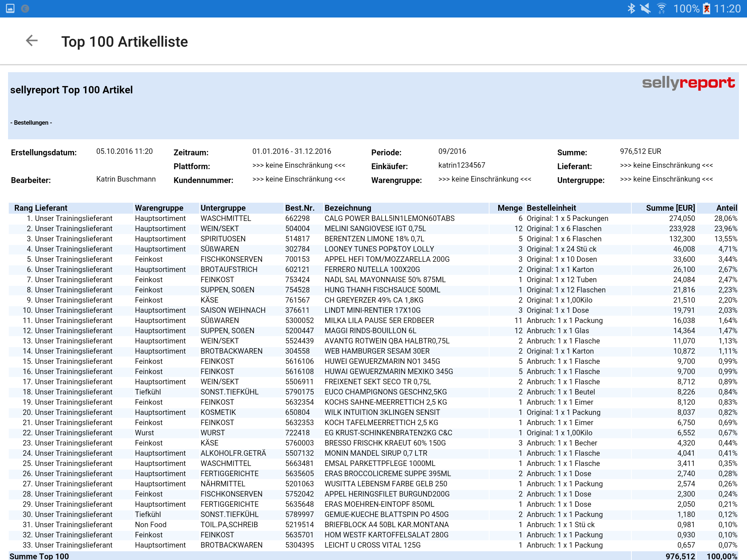Image resolution: width=747 pixels, height=560 pixels.
Task: Tap the Wi-Fi status icon
Action: [x=661, y=8]
